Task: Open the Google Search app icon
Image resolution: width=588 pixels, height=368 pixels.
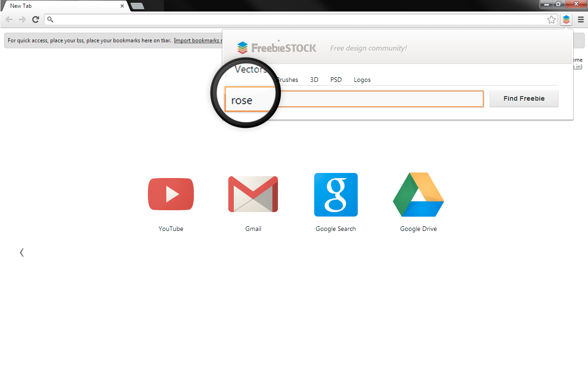Action: (336, 195)
